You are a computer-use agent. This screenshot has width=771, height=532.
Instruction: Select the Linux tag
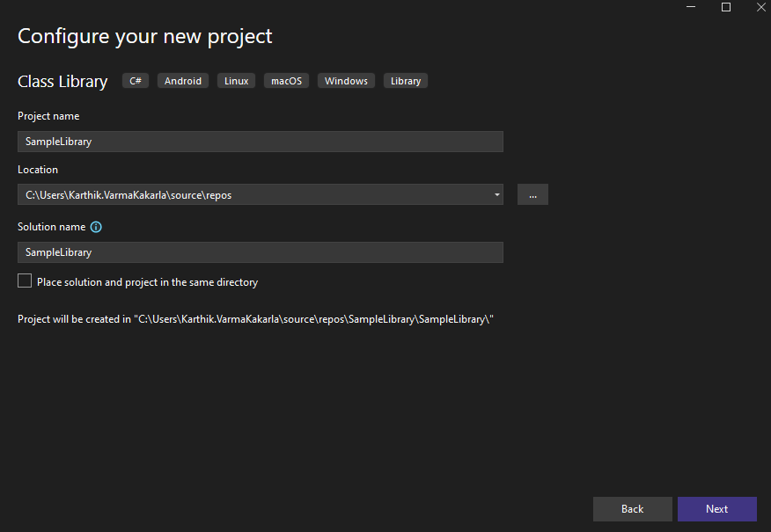236,81
